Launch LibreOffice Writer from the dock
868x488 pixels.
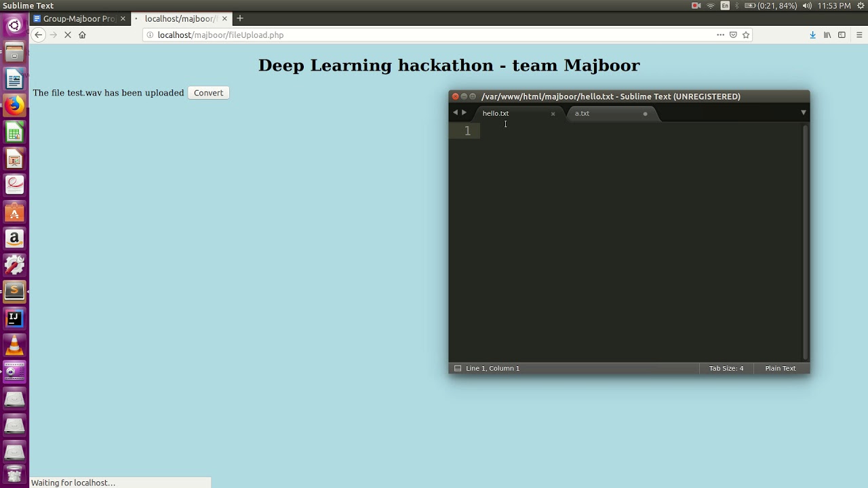tap(14, 79)
